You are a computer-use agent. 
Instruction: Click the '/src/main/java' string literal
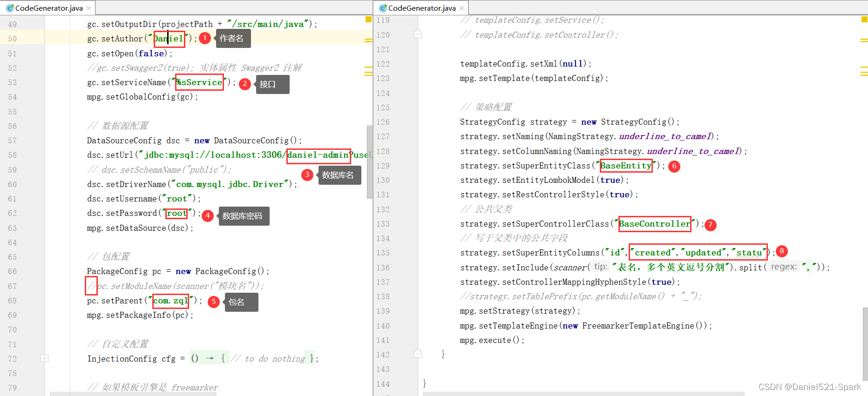tap(268, 24)
